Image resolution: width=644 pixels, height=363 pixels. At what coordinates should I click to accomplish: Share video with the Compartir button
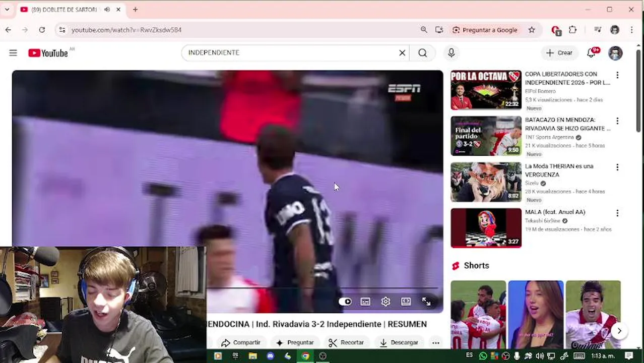tap(241, 343)
